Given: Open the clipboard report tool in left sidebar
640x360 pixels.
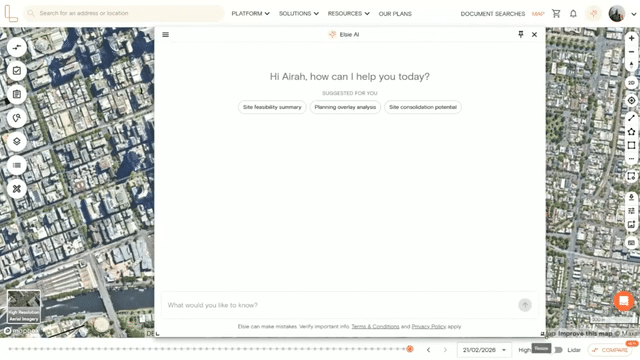Looking at the screenshot, I should pyautogui.click(x=17, y=94).
